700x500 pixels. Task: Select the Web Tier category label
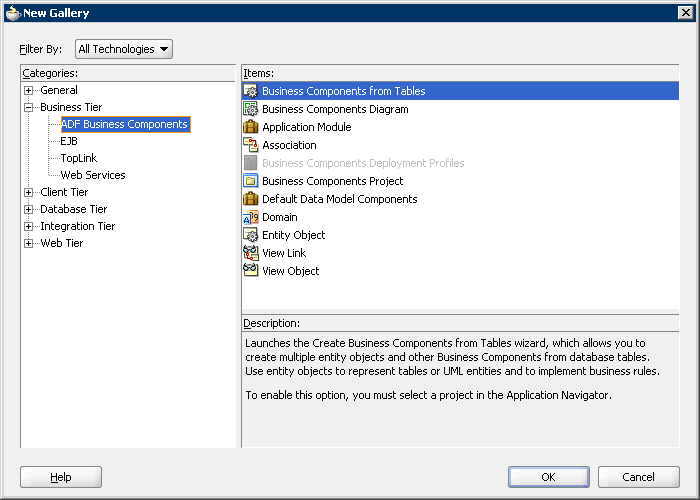62,243
